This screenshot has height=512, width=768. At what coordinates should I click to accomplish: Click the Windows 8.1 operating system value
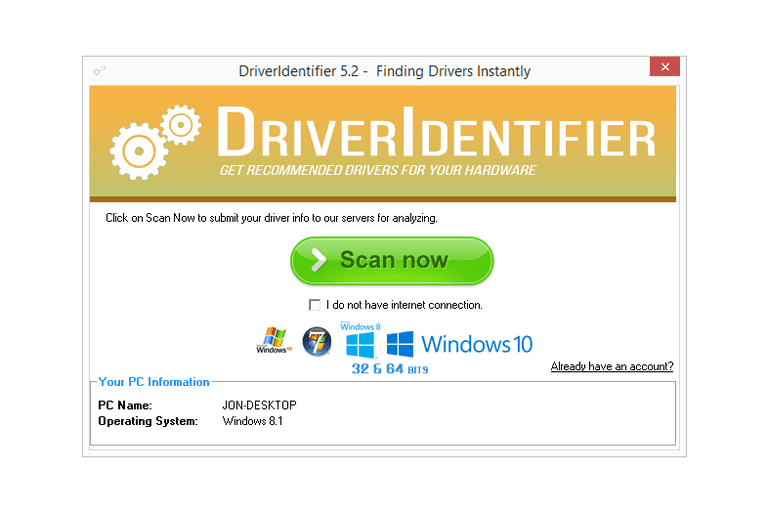click(x=252, y=421)
